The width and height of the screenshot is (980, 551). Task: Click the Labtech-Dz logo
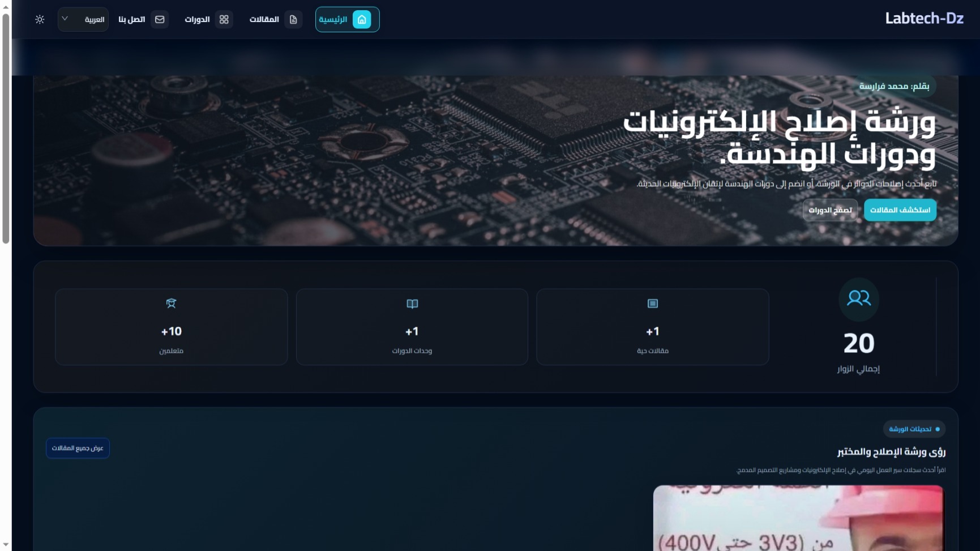coord(924,19)
